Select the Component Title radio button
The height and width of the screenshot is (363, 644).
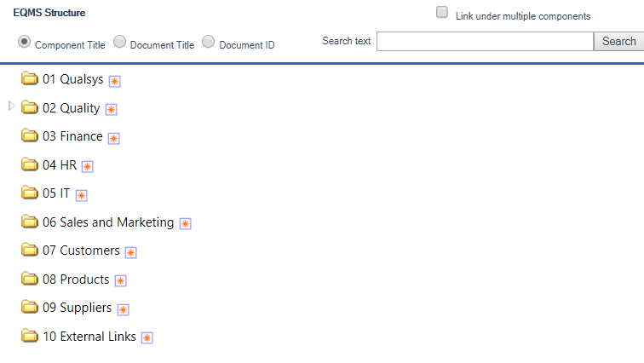tap(24, 42)
